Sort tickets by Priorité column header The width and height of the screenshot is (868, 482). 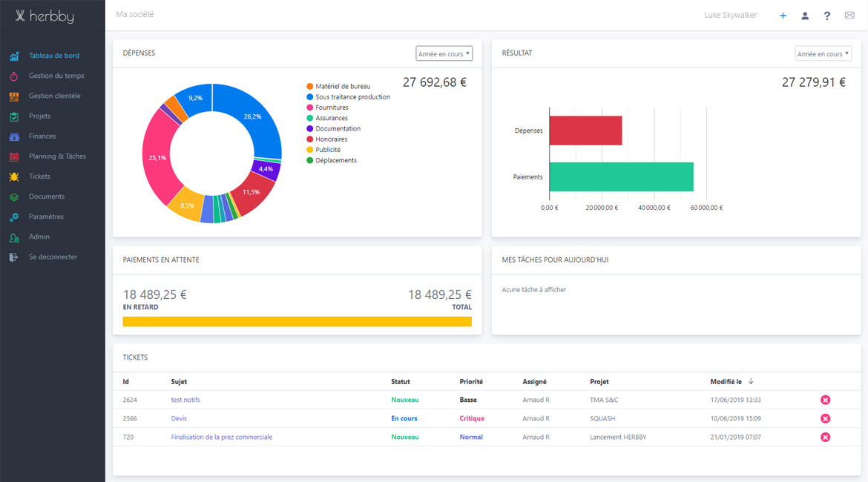(x=471, y=382)
